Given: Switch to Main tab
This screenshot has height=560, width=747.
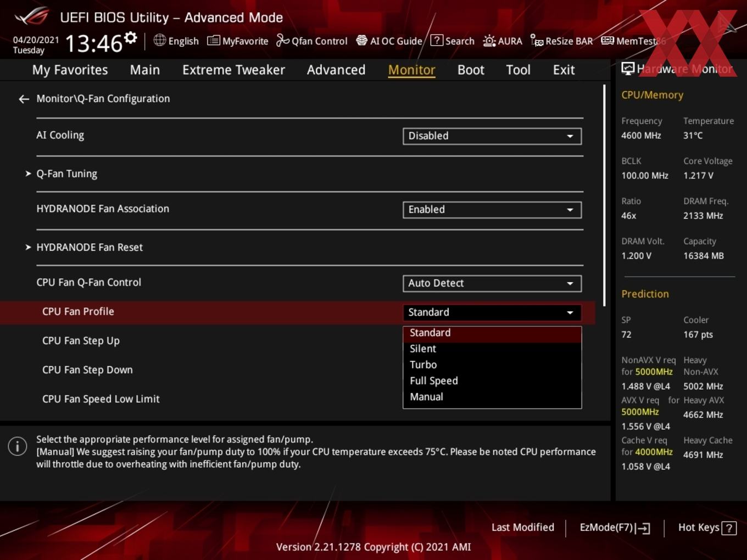Looking at the screenshot, I should tap(145, 70).
